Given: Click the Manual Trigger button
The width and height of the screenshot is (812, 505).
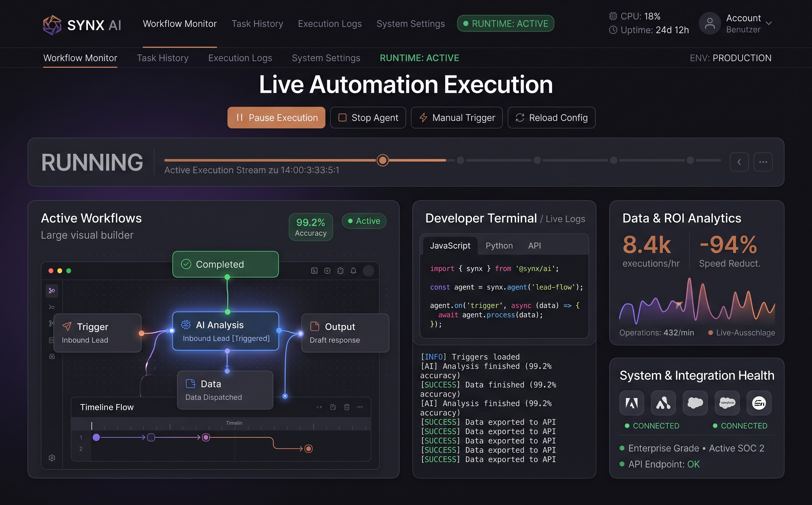Looking at the screenshot, I should tap(457, 118).
